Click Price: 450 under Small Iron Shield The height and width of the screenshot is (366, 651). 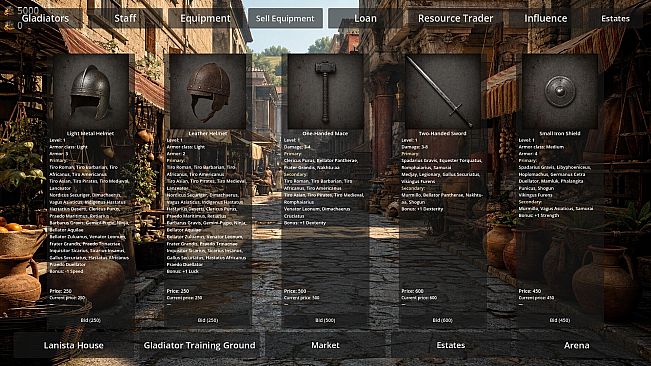[530, 291]
